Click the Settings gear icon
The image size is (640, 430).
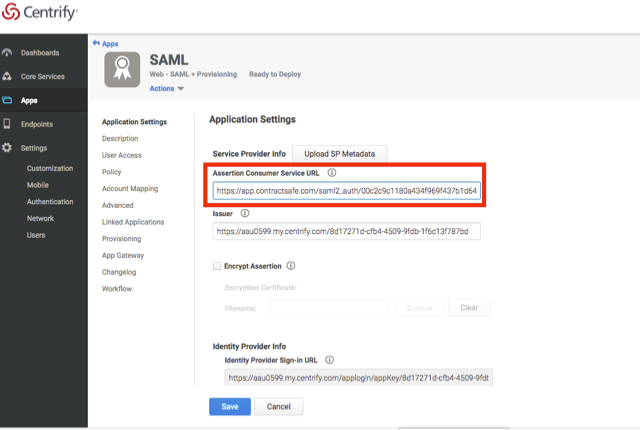coord(7,148)
